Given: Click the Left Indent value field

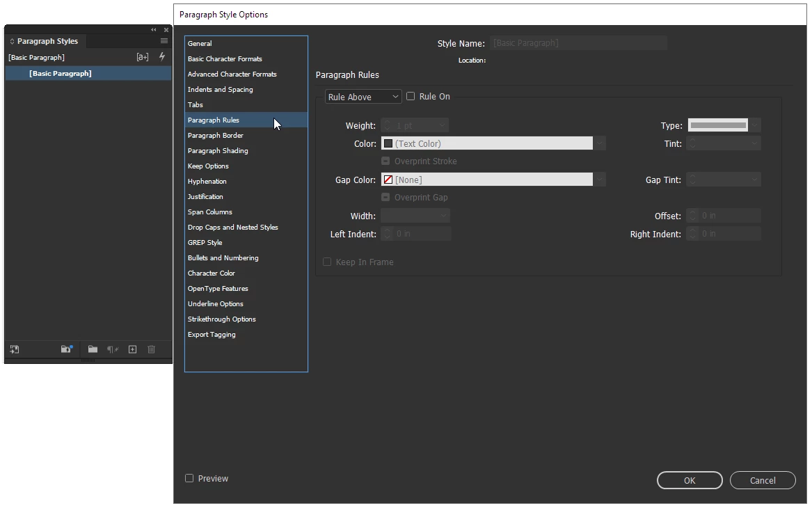Looking at the screenshot, I should 422,234.
